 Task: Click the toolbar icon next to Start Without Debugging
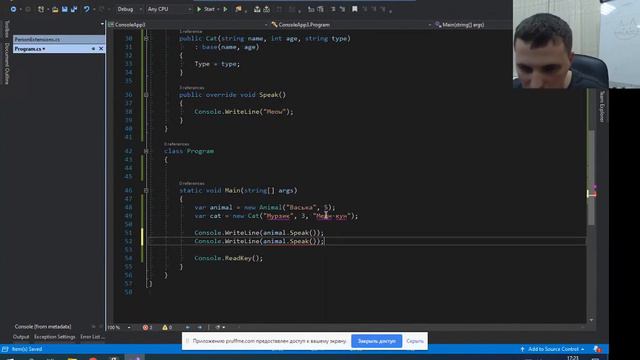(238, 9)
